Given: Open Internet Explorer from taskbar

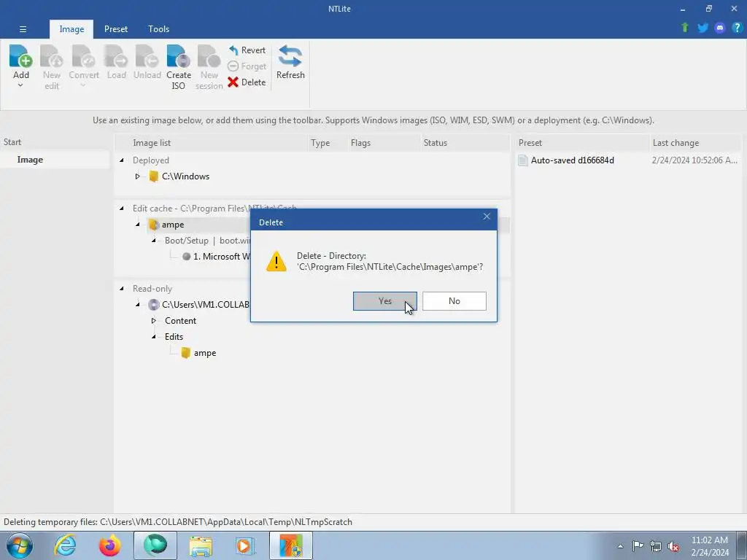Looking at the screenshot, I should 65,545.
